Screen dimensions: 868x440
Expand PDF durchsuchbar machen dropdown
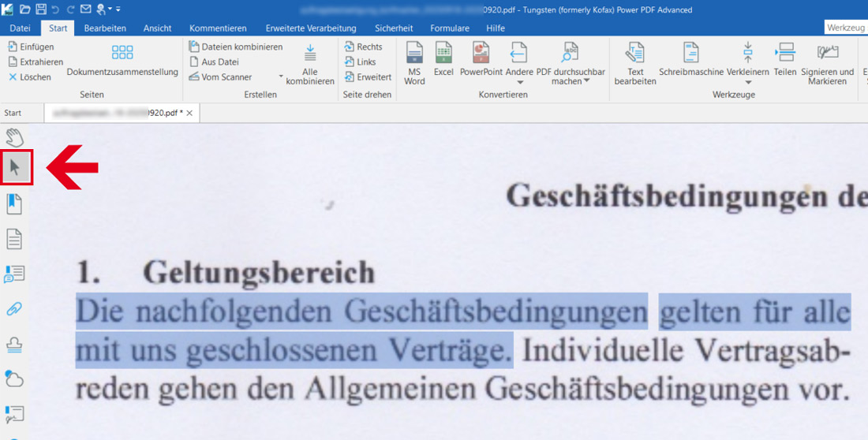(586, 81)
